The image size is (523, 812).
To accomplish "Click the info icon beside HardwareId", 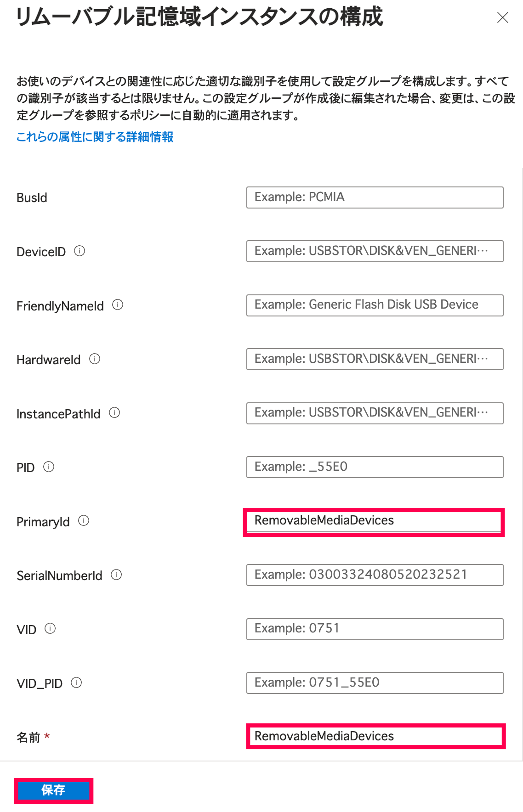I will click(95, 359).
